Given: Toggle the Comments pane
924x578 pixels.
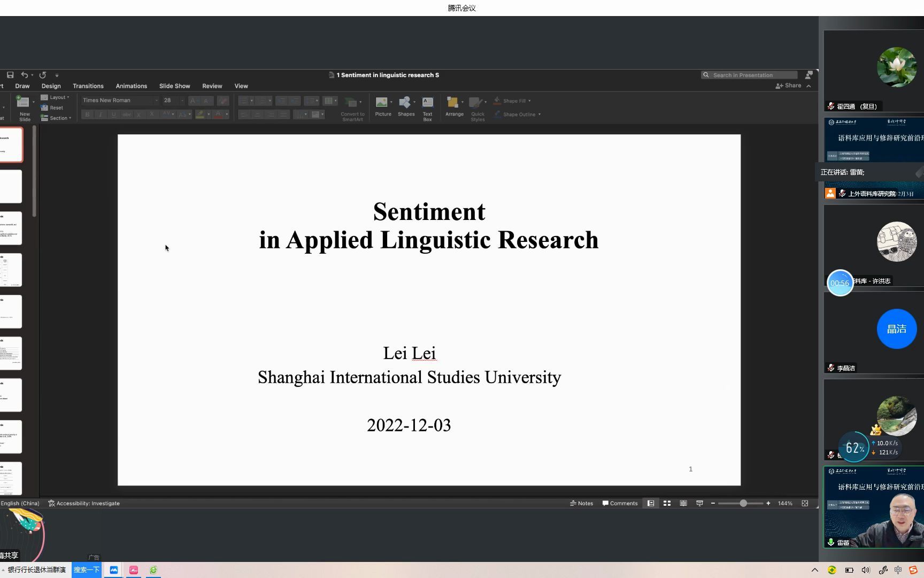Looking at the screenshot, I should 620,503.
